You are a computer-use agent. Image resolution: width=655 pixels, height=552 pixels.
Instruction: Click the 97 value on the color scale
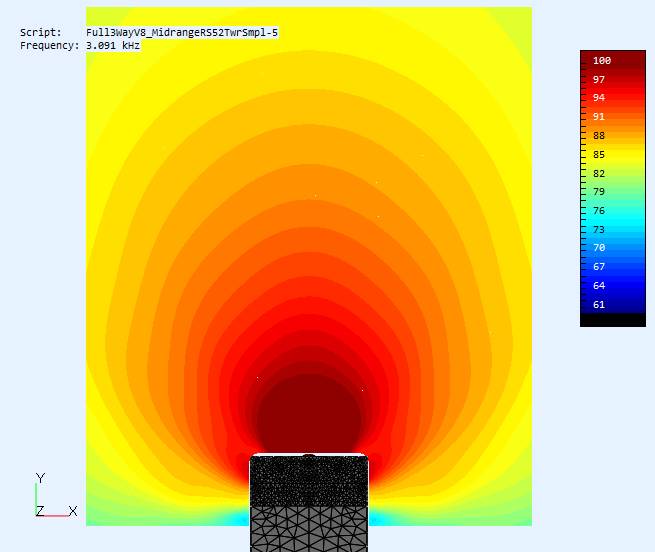[x=599, y=79]
